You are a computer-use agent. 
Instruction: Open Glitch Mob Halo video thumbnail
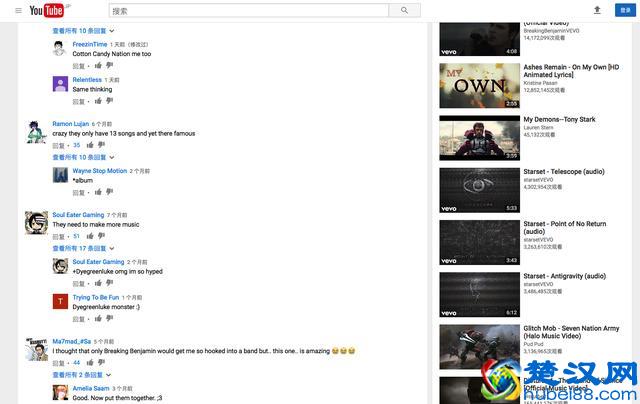click(480, 347)
